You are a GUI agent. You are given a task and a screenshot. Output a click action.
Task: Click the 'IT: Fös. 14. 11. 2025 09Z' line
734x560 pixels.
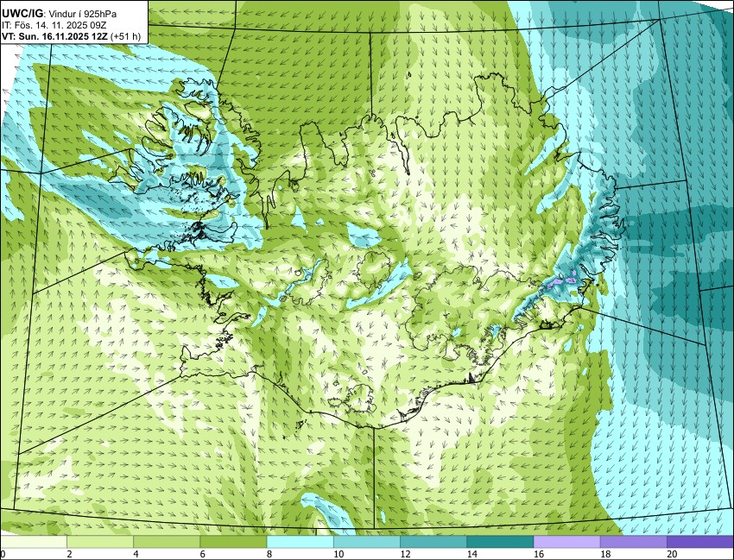pos(54,25)
